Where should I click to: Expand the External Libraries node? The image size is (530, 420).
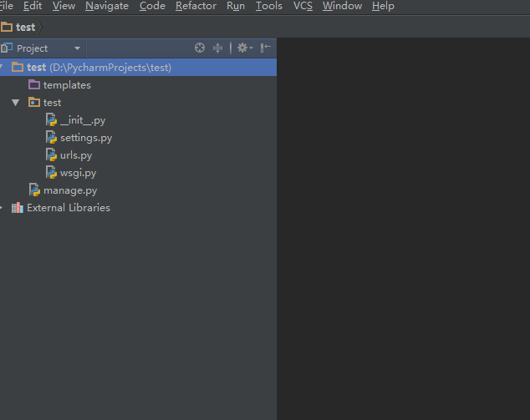point(2,208)
